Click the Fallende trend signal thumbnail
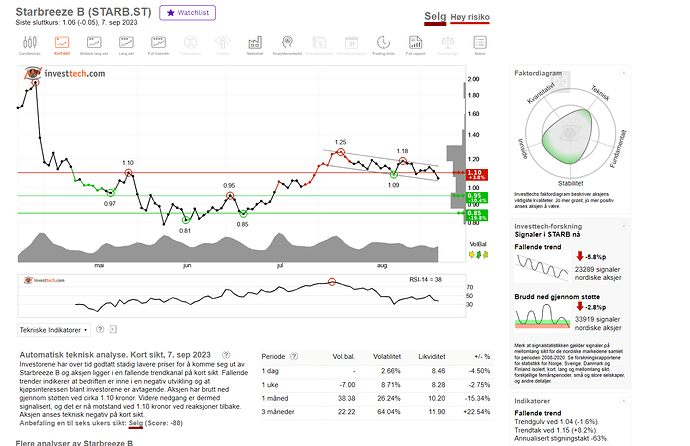The image size is (690, 446). [x=543, y=267]
